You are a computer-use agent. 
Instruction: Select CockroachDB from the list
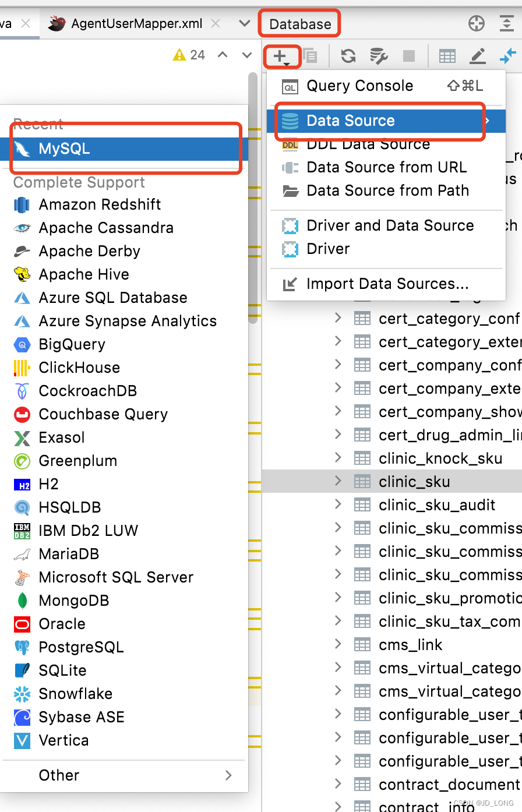tap(124, 391)
